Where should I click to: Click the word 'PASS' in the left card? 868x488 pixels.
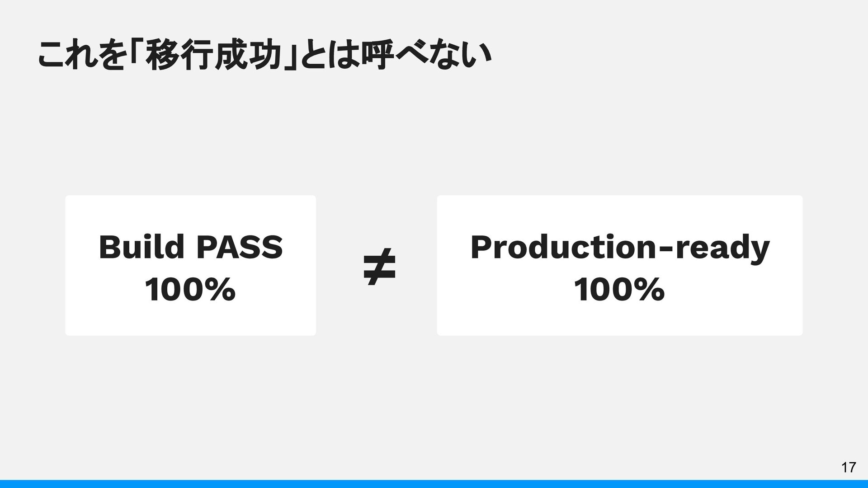tap(240, 247)
